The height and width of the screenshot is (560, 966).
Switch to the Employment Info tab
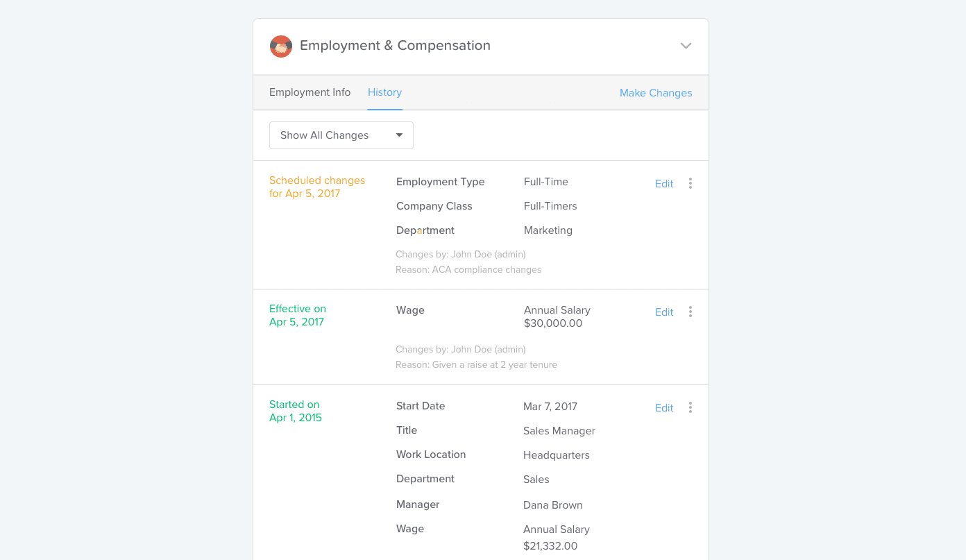pyautogui.click(x=310, y=92)
